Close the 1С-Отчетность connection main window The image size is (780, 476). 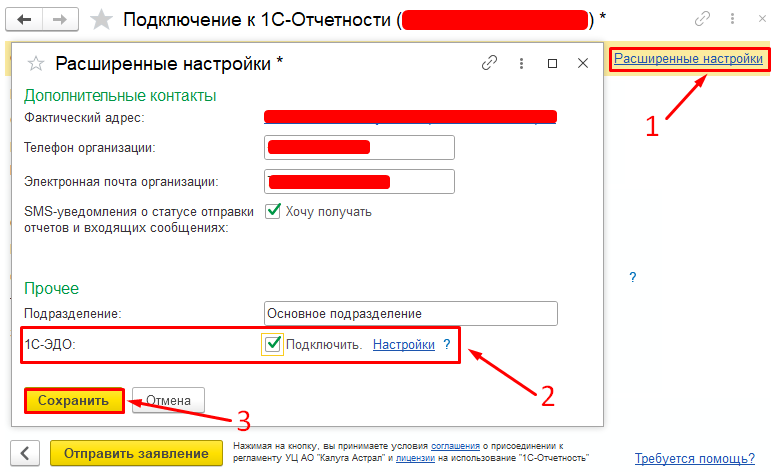762,19
